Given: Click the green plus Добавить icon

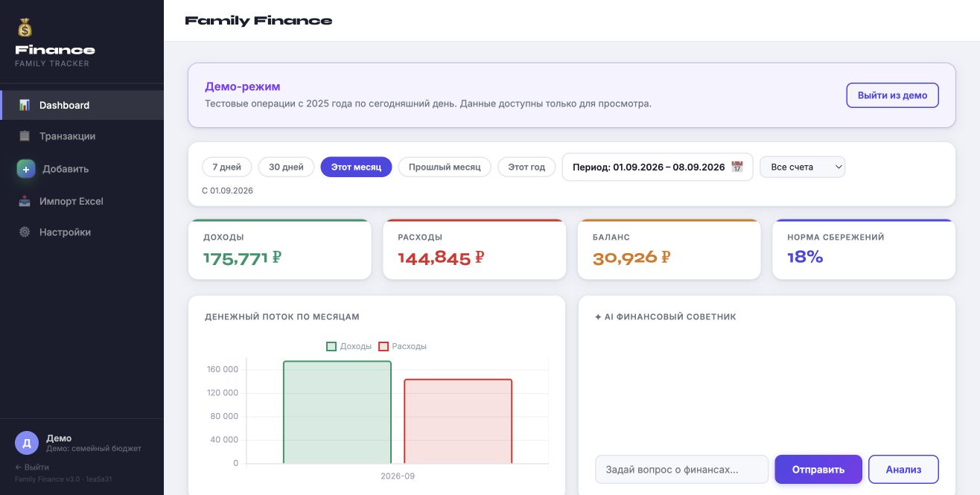Looking at the screenshot, I should pos(26,169).
